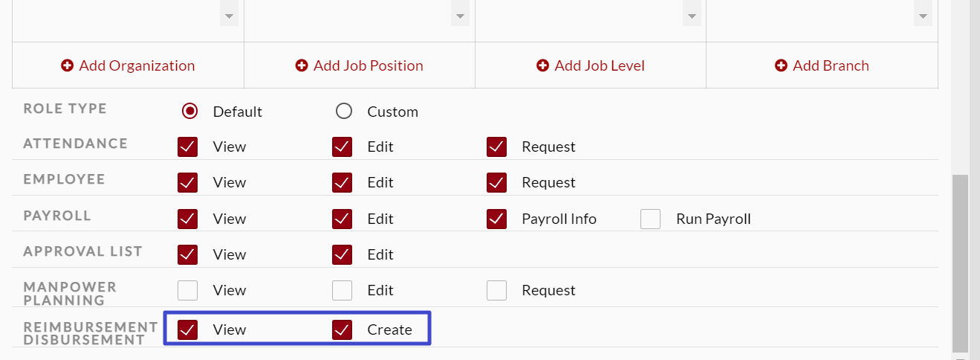Uncheck Approval List Edit permission
Screen dimensions: 980x360
[342, 254]
